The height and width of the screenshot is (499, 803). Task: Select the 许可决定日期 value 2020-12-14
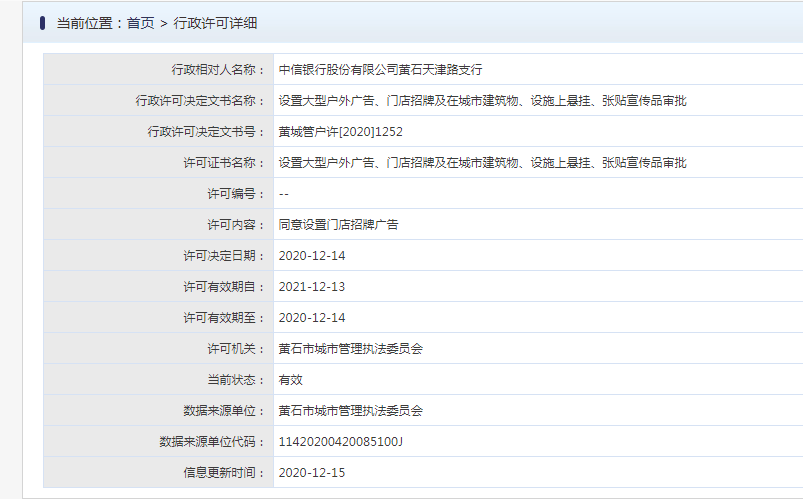pos(312,256)
